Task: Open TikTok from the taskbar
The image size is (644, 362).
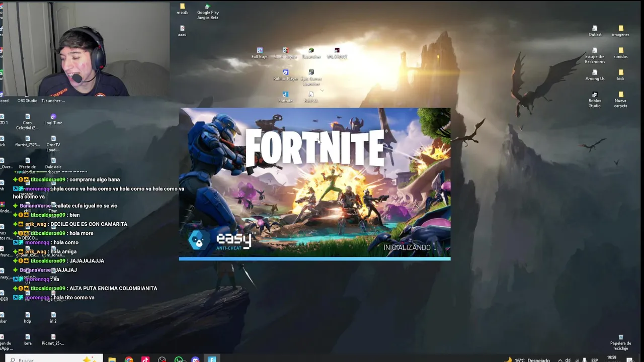Action: point(145,359)
